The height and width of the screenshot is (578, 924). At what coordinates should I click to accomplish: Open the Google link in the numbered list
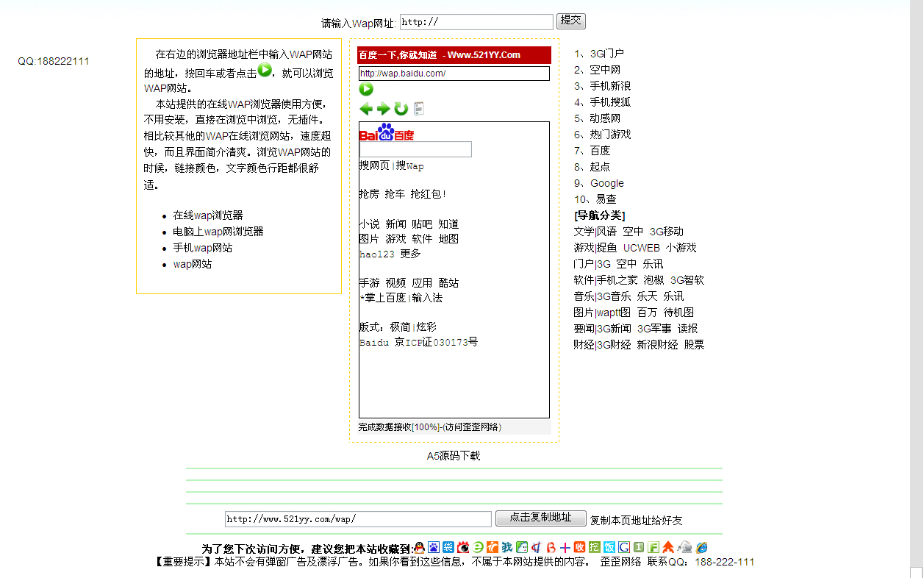[x=606, y=183]
